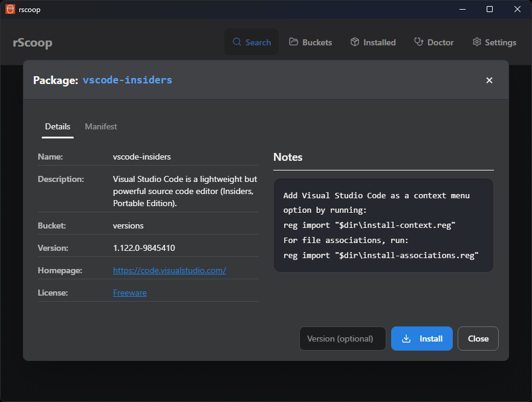532x402 pixels.
Task: Click the rscoop app icon in title bar
Action: [10, 9]
